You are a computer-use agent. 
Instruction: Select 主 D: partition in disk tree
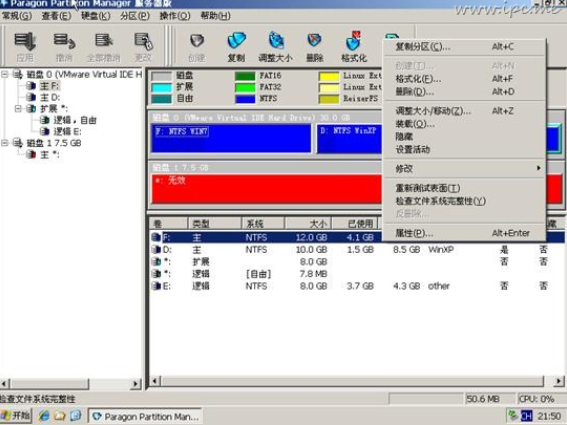(50, 97)
